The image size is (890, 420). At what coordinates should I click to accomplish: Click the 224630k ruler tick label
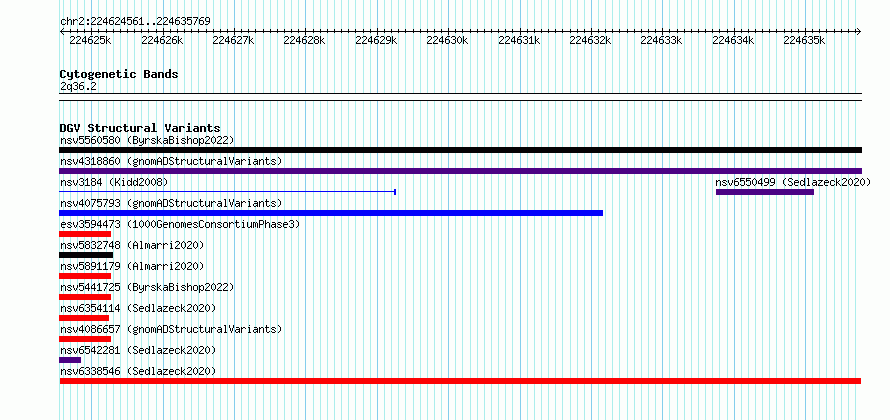(x=447, y=40)
